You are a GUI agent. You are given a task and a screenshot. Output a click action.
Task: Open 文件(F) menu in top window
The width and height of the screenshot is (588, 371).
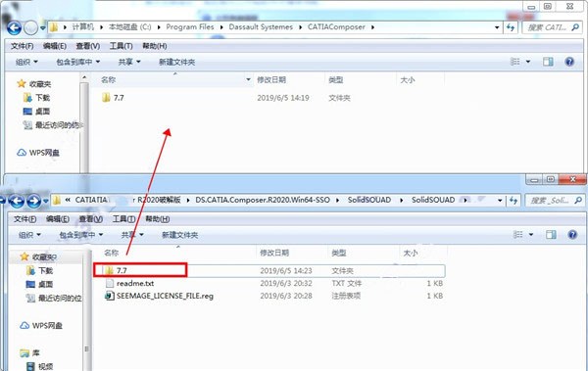[23, 46]
